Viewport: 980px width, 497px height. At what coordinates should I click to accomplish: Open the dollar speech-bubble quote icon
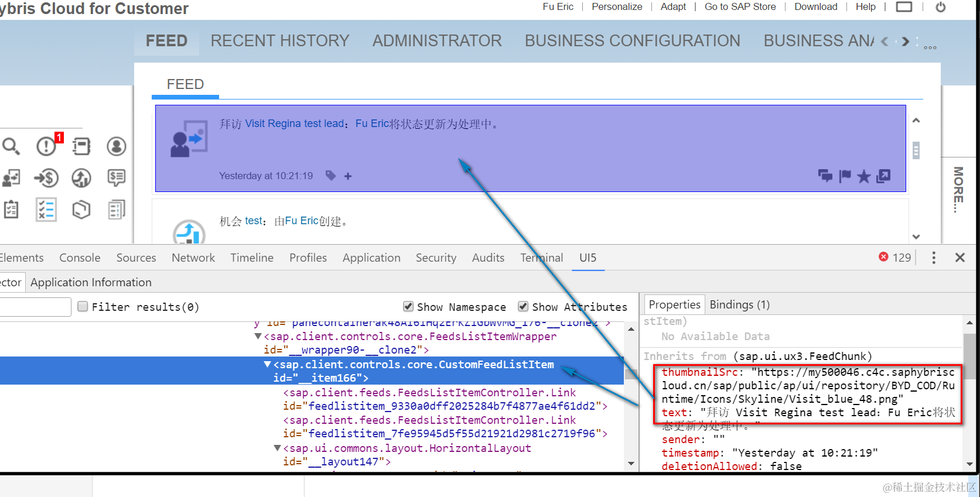pos(117,178)
